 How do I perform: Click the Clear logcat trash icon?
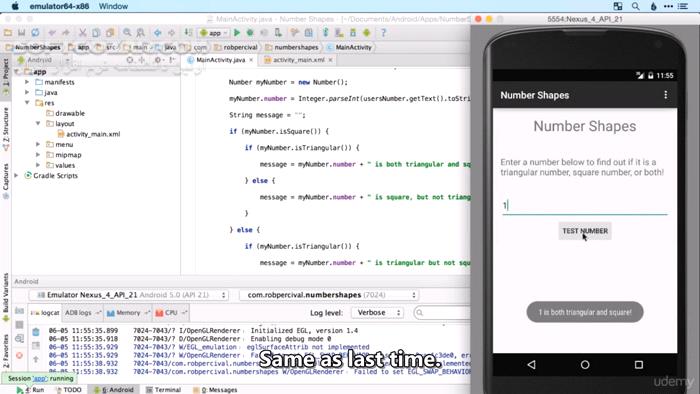(36, 332)
